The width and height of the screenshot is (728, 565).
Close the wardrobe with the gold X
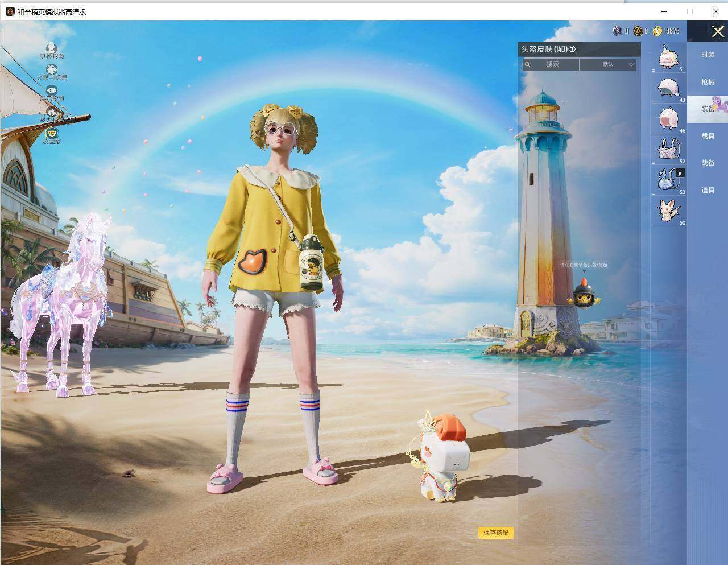click(718, 32)
